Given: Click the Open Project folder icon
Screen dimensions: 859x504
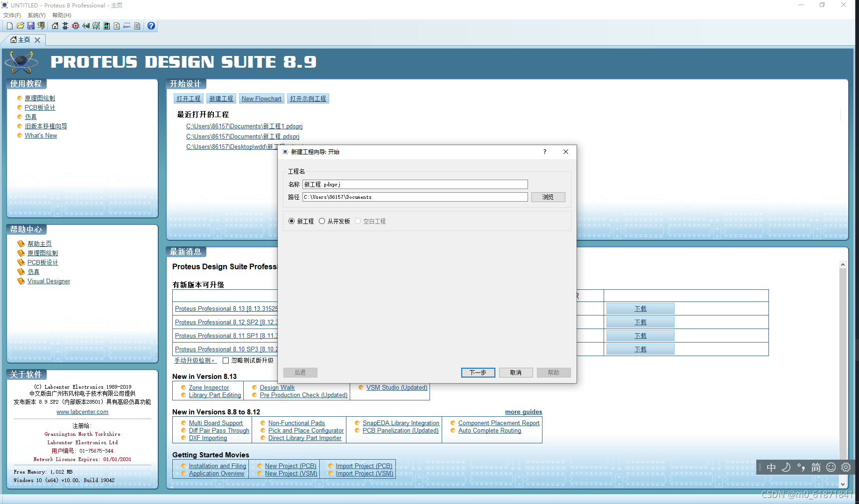Looking at the screenshot, I should coord(20,26).
